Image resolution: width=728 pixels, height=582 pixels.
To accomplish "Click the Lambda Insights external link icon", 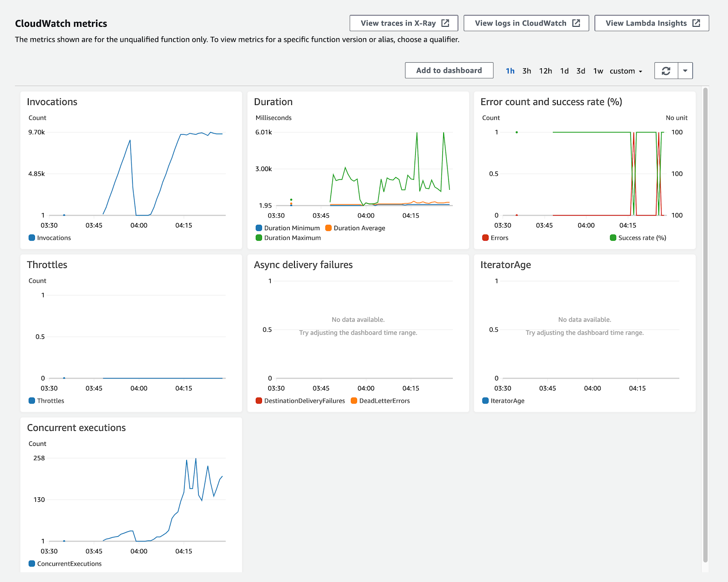I will [696, 23].
